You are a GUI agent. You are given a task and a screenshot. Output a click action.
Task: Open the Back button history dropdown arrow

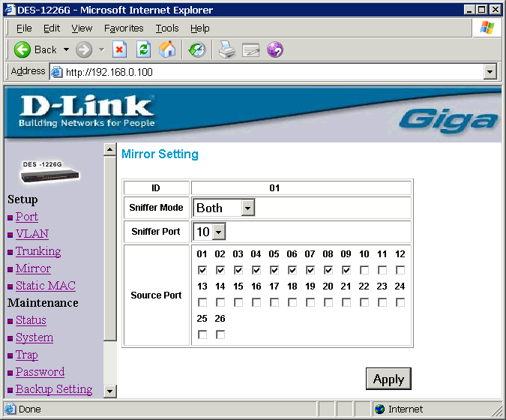66,49
